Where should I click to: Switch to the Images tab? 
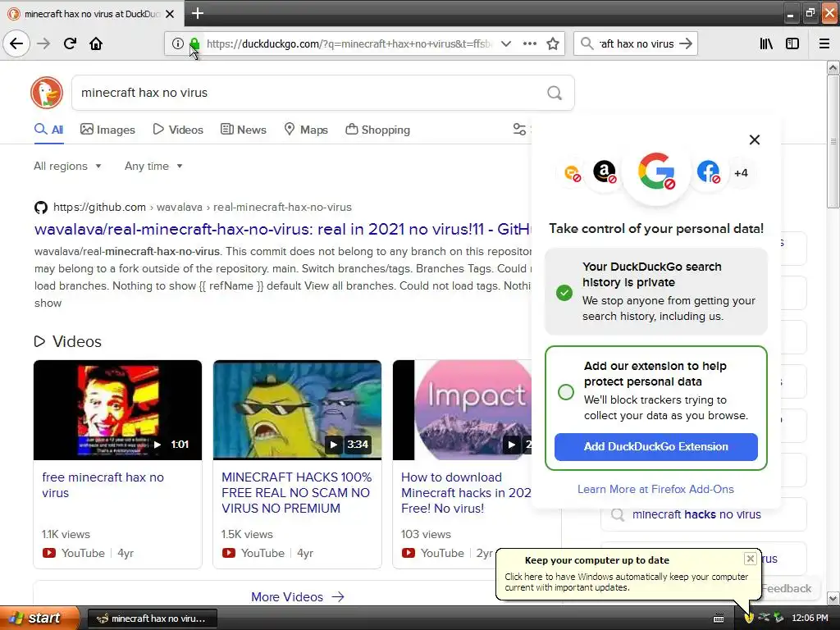107,130
